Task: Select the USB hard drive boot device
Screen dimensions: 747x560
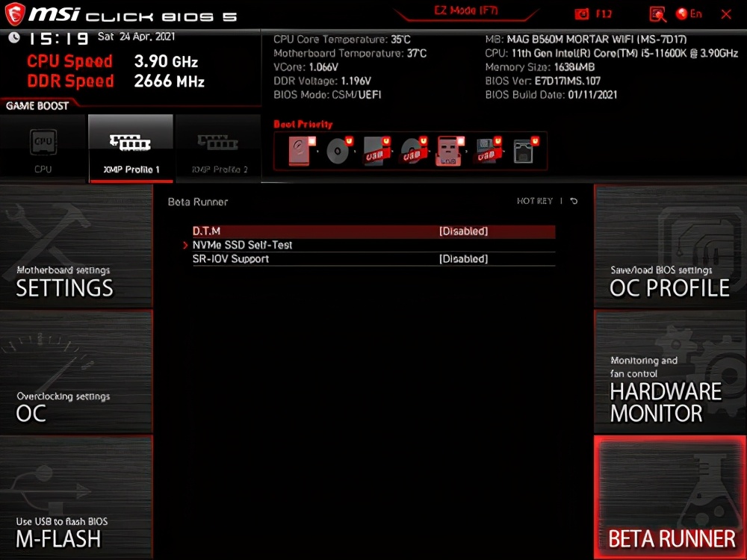Action: pos(376,151)
